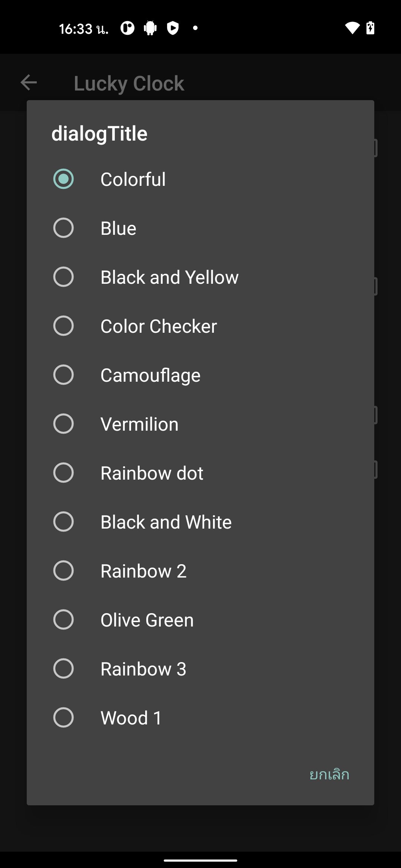This screenshot has width=401, height=868.
Task: Tap the back arrow beside Lucky Clock
Action: [x=29, y=82]
